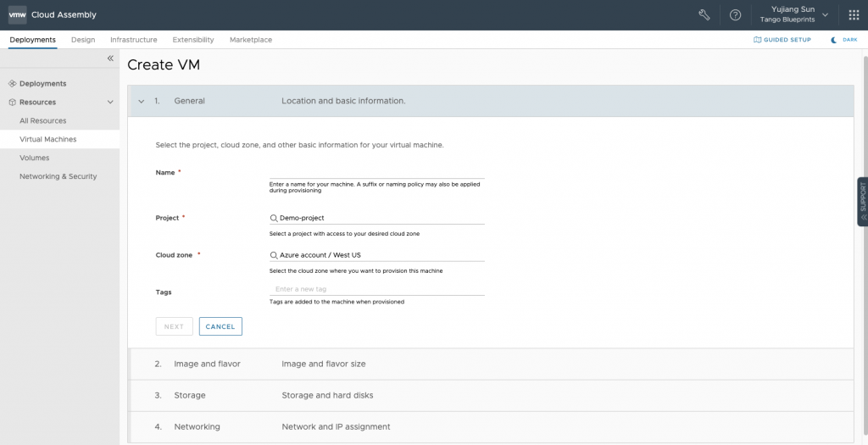Click the wrench settings icon in header
Viewport: 868px width, 445px height.
(x=704, y=14)
